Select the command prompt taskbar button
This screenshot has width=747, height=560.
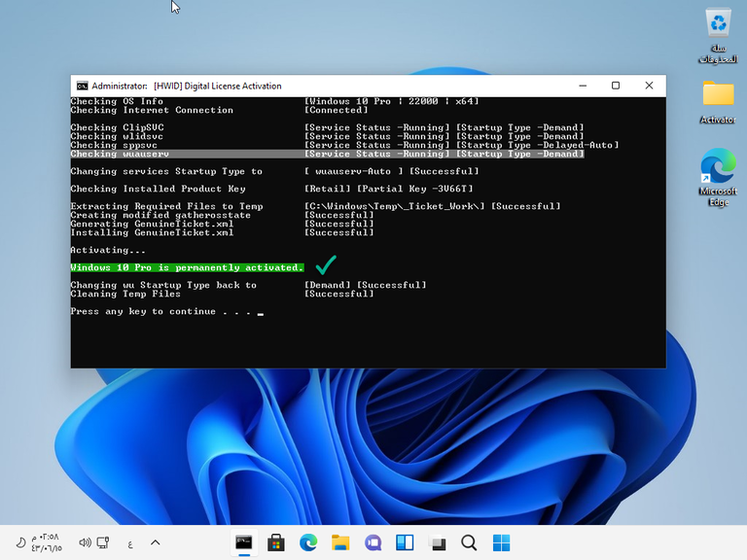[244, 542]
